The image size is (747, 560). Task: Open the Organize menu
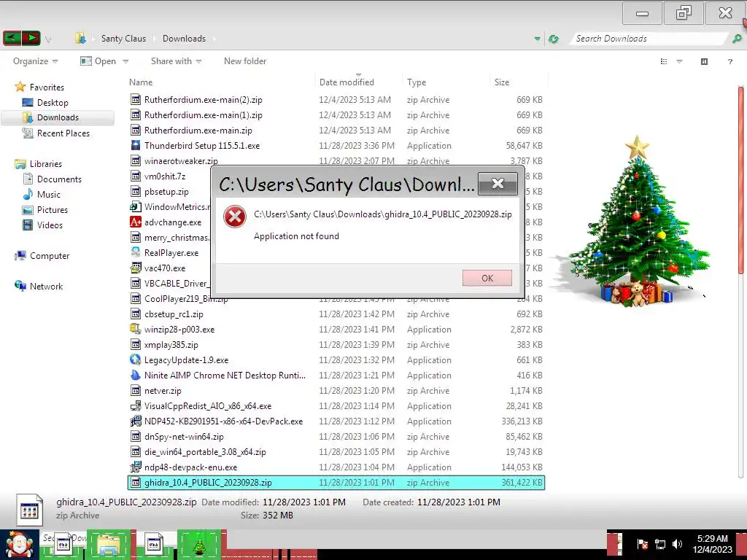[x=35, y=61]
